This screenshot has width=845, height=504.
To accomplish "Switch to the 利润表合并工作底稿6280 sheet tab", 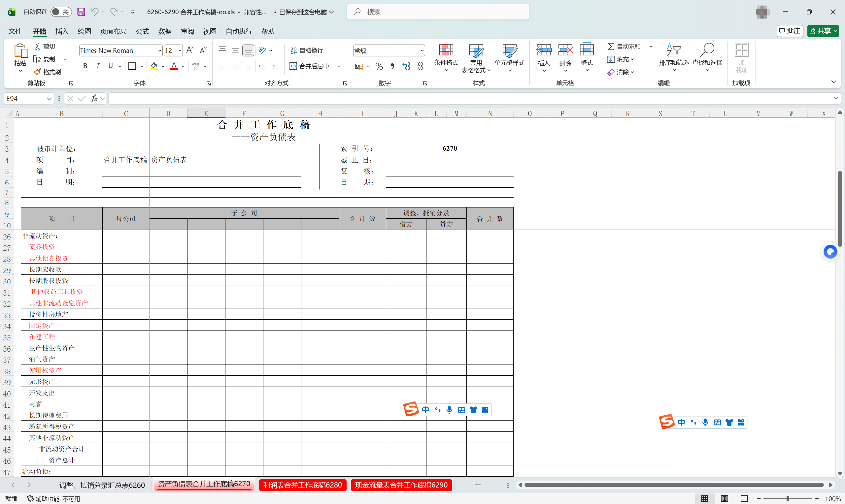I will tap(302, 485).
